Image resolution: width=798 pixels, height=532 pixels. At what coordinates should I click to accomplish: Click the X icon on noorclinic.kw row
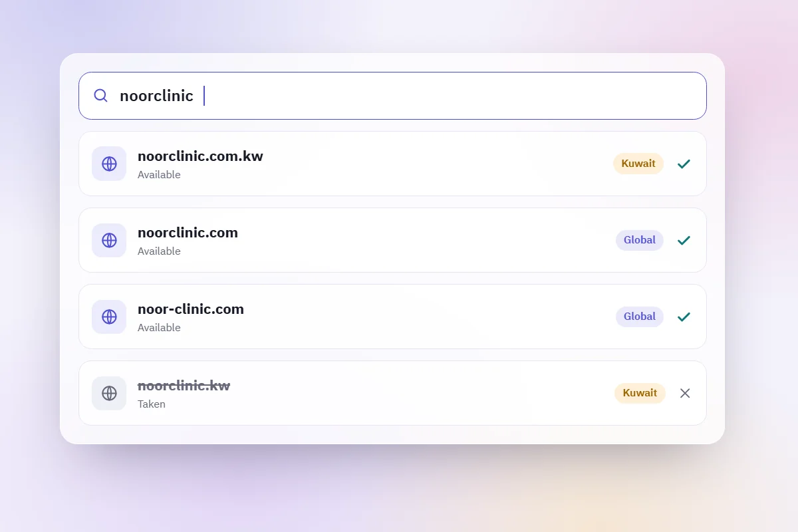pos(685,393)
